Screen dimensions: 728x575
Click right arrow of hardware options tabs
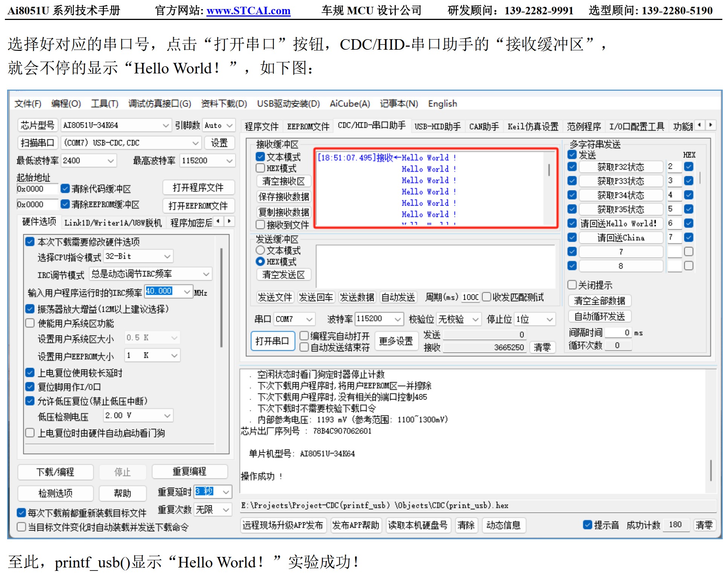(x=229, y=221)
